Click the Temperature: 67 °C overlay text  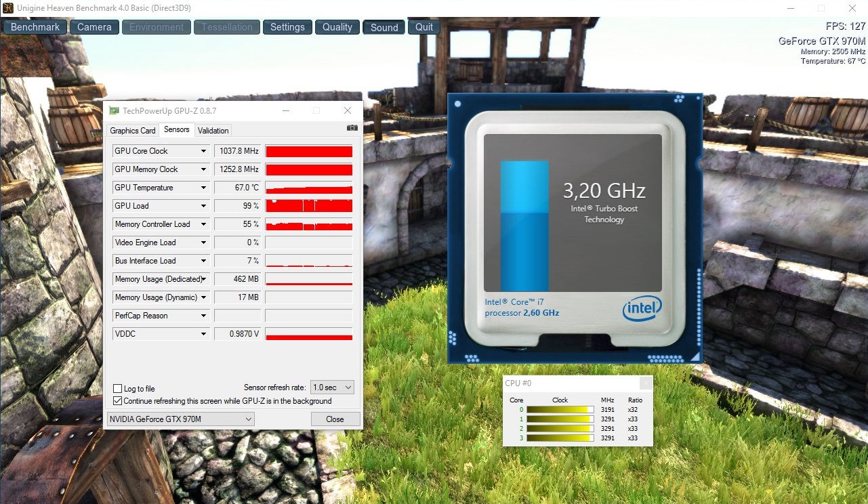(833, 61)
